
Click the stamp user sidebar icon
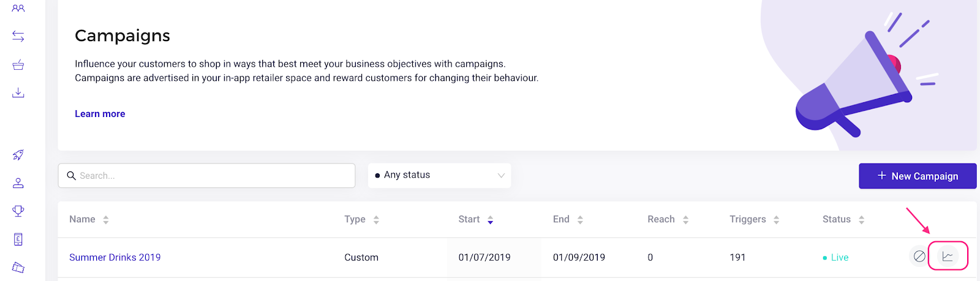pyautogui.click(x=18, y=183)
